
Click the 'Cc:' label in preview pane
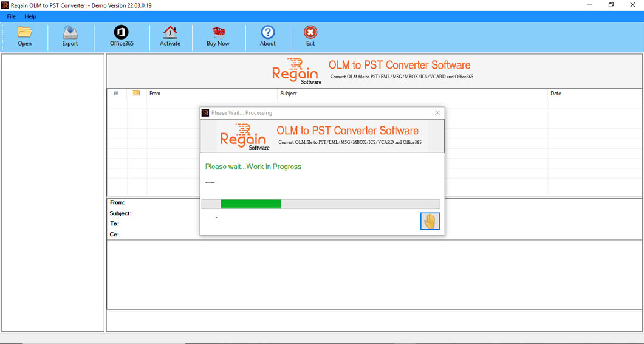point(114,234)
